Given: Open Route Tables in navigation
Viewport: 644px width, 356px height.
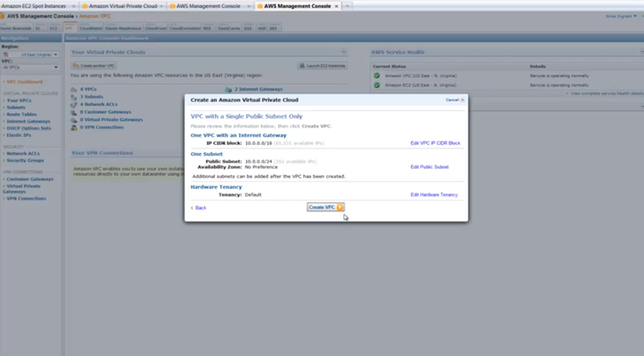Looking at the screenshot, I should click(21, 115).
